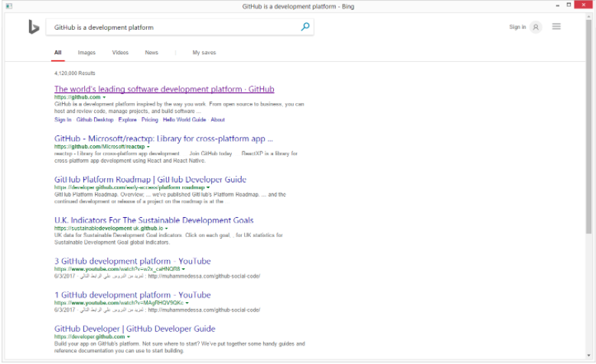This screenshot has height=364, width=596.
Task: Expand dropdown arrow beside sustainabledevelopment-uk.github.io URL
Action: (x=166, y=229)
